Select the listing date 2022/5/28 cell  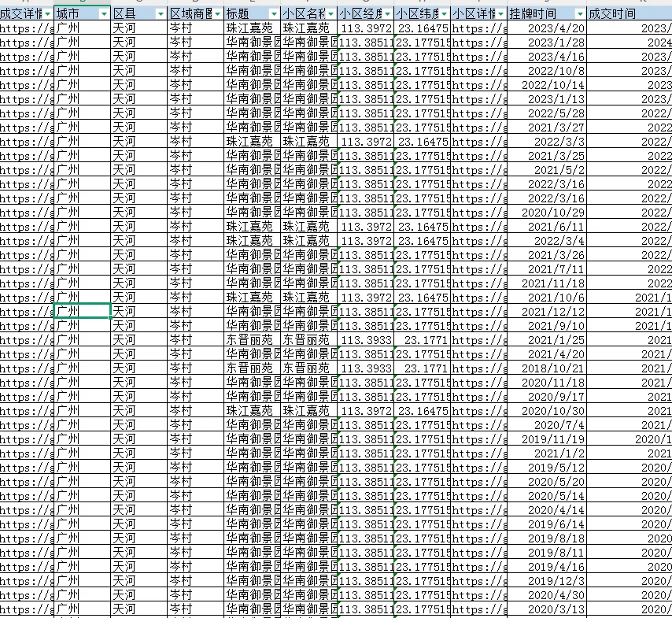click(547, 113)
